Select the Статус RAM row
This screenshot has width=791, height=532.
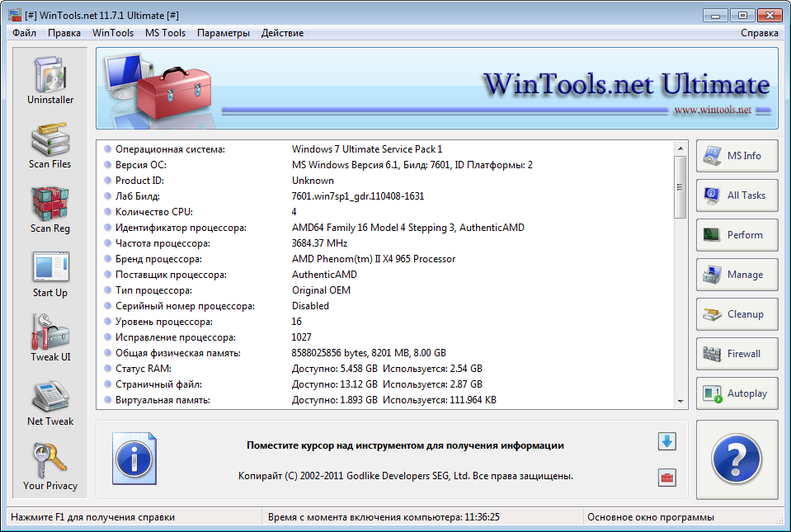pos(386,369)
